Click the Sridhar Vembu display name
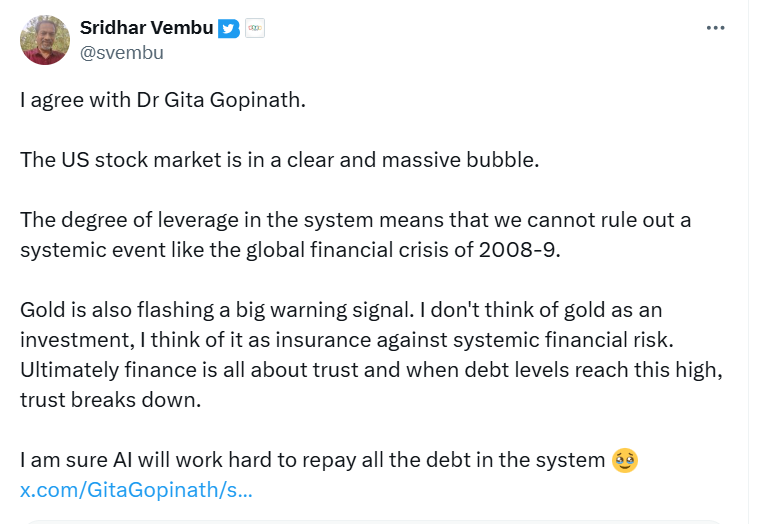Screen dimensions: 766x524 click(147, 28)
